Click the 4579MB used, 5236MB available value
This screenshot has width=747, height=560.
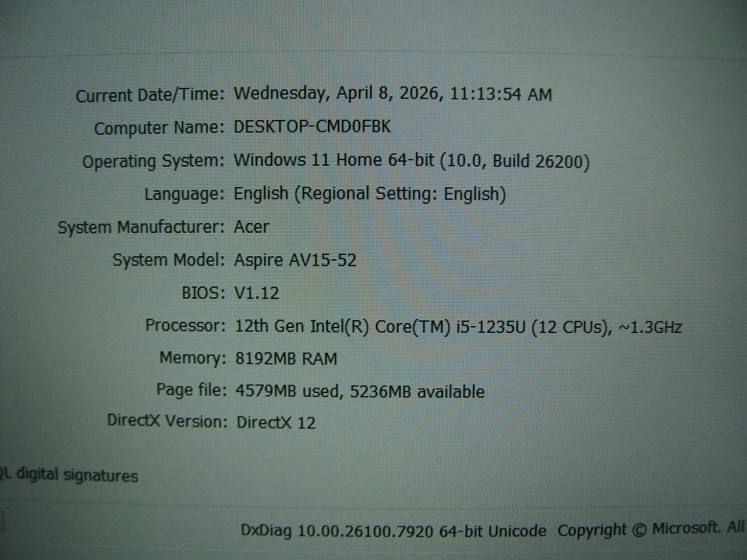pyautogui.click(x=360, y=391)
